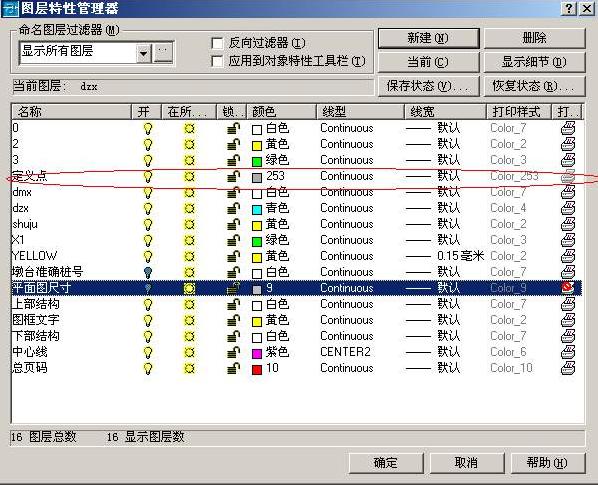Image resolution: width=598 pixels, height=485 pixels.
Task: Open magenta color swatch of 中心线 layer
Action: 257,353
